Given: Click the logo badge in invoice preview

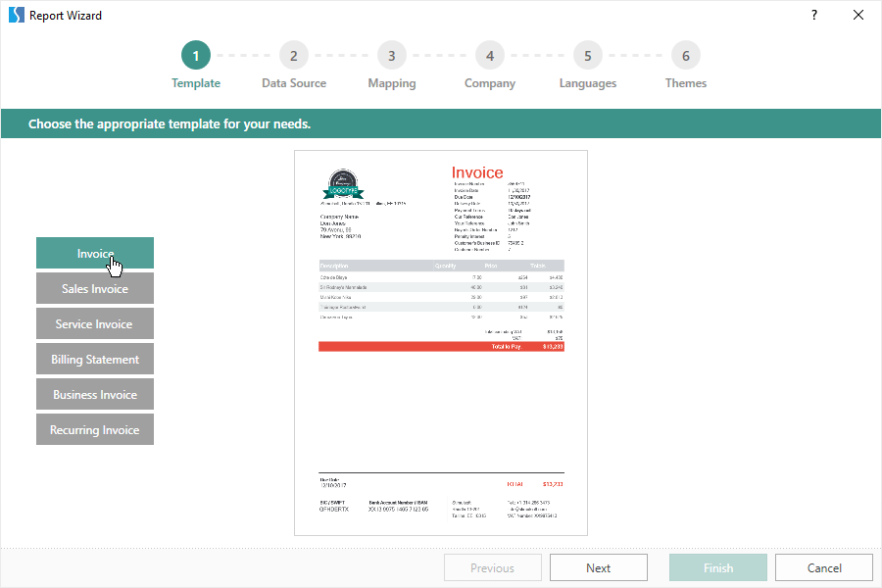Looking at the screenshot, I should click(344, 185).
